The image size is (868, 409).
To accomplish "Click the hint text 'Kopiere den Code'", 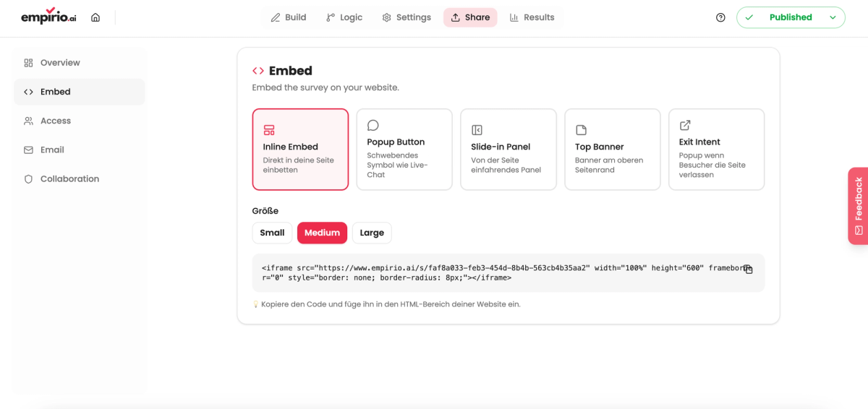I will click(x=391, y=304).
